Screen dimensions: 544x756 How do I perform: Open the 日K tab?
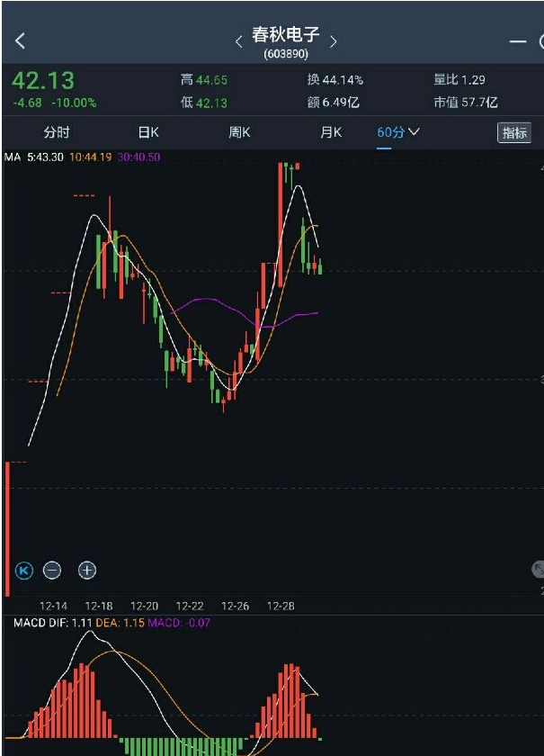coord(148,132)
